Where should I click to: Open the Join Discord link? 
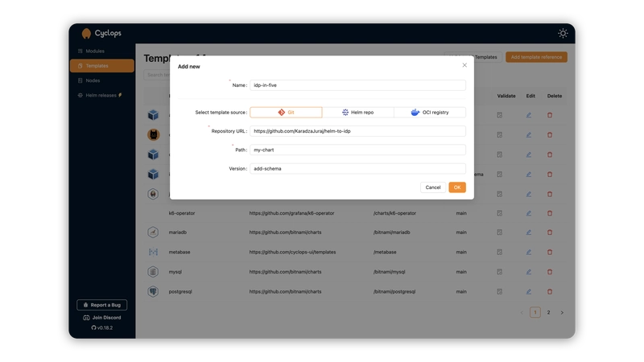(x=101, y=317)
